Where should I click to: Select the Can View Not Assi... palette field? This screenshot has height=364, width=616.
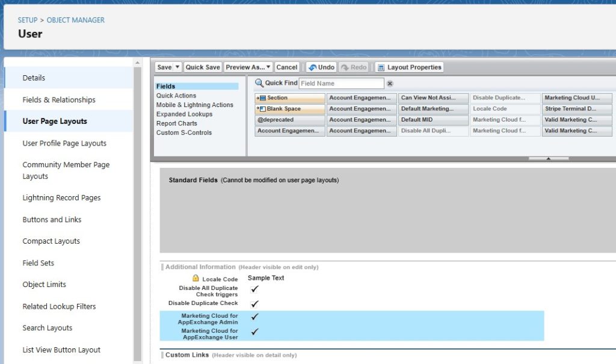point(433,98)
